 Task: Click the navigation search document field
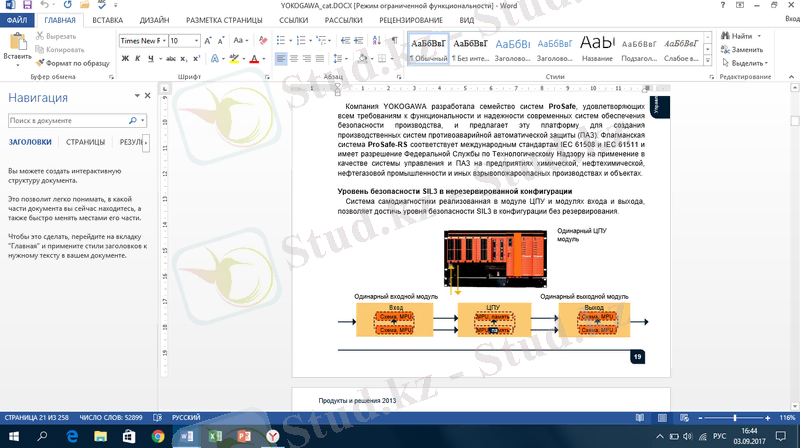click(x=68, y=120)
